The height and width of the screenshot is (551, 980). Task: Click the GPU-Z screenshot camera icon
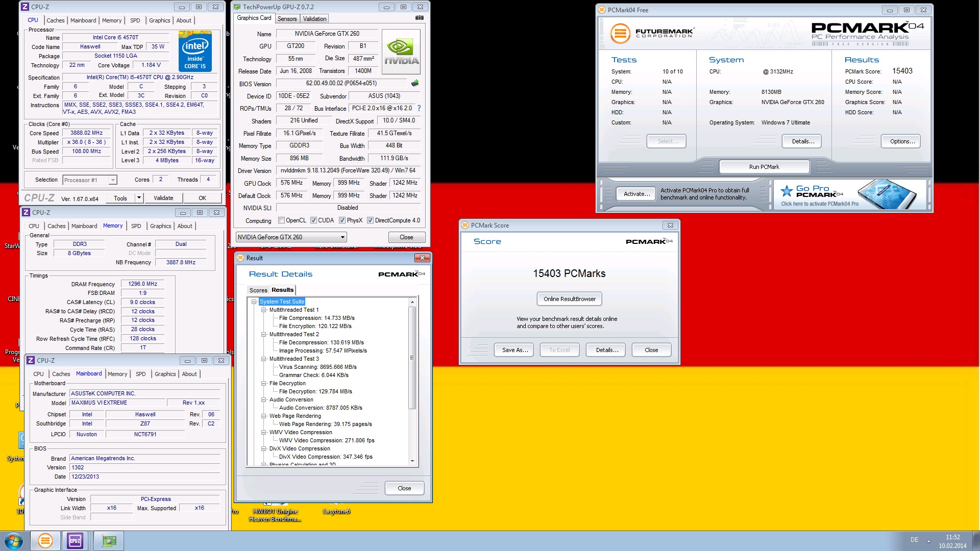419,18
